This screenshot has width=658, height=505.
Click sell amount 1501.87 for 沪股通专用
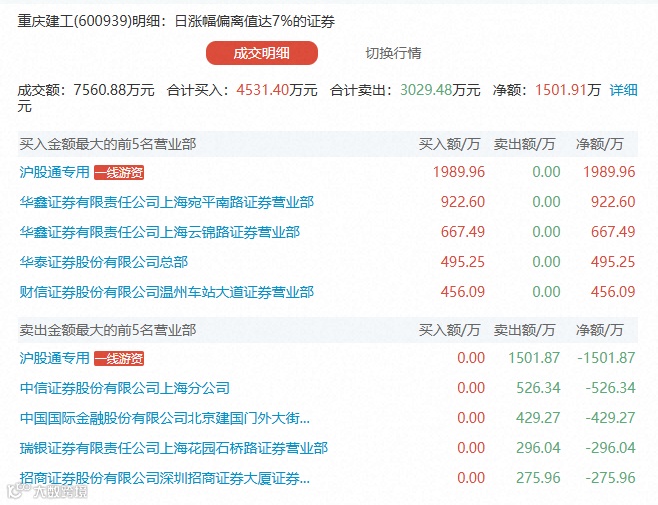pyautogui.click(x=534, y=358)
